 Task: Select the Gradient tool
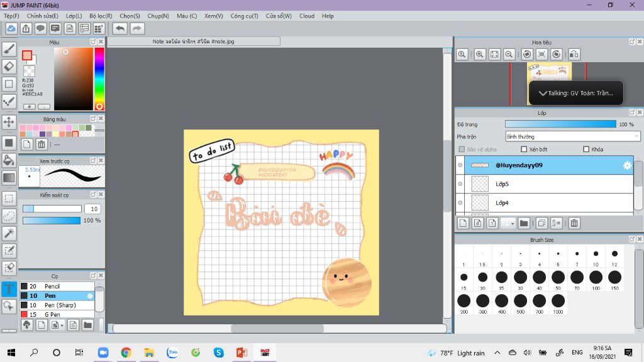pyautogui.click(x=9, y=178)
